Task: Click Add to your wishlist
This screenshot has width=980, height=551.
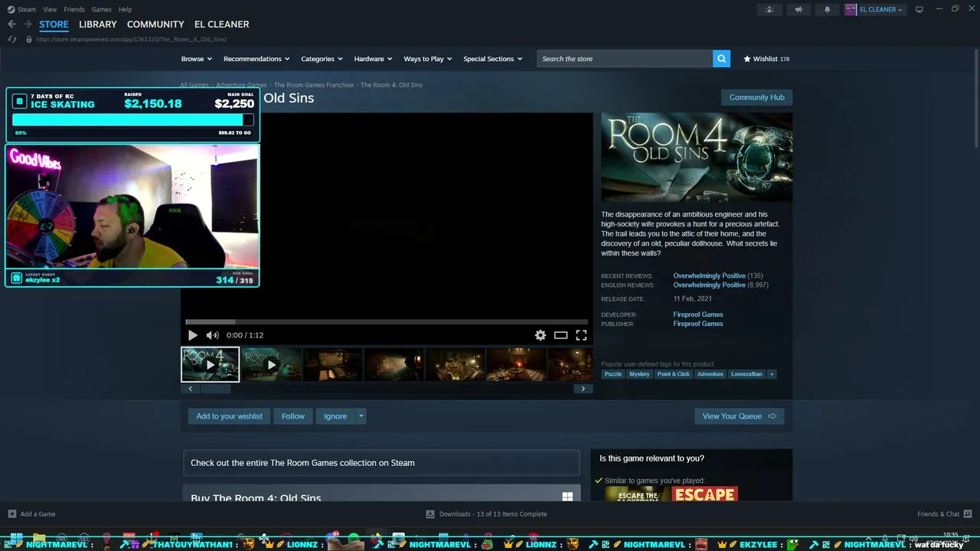Action: 229,416
